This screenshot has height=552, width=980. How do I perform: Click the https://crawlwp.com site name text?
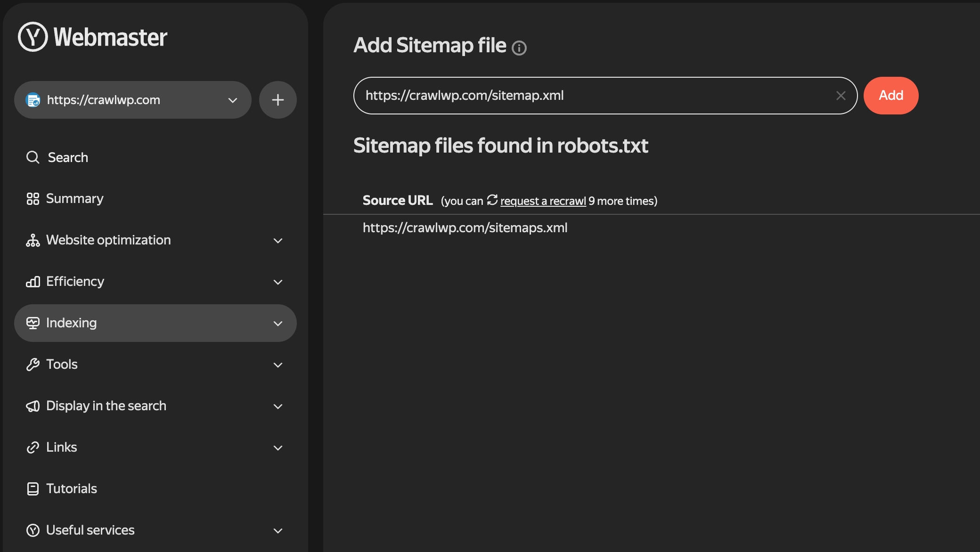coord(104,100)
